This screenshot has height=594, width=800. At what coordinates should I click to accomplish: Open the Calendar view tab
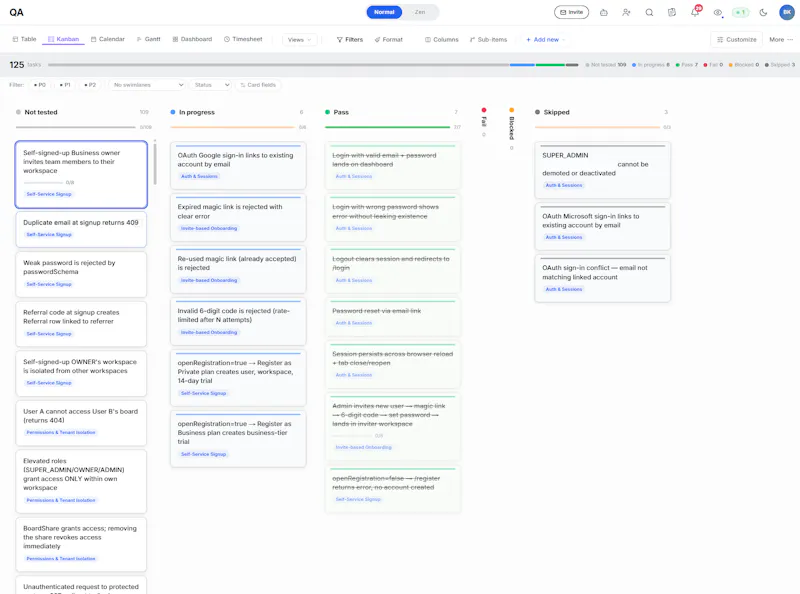[108, 39]
